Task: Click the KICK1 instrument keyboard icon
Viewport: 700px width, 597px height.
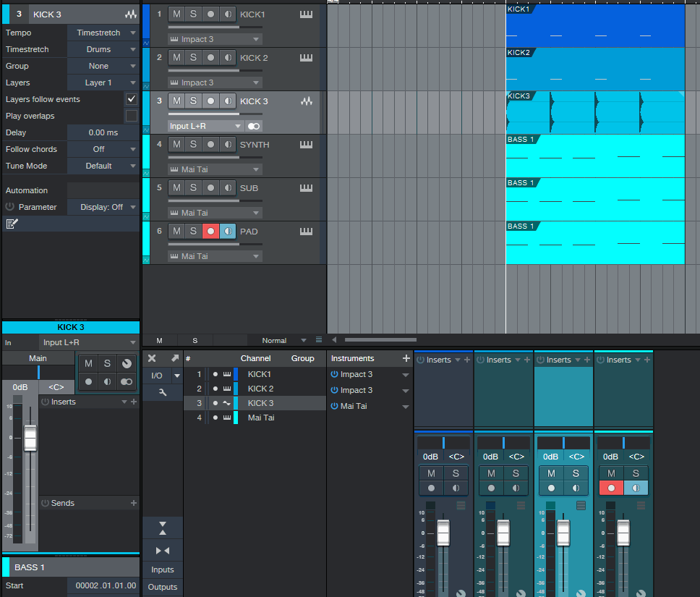Action: click(307, 14)
